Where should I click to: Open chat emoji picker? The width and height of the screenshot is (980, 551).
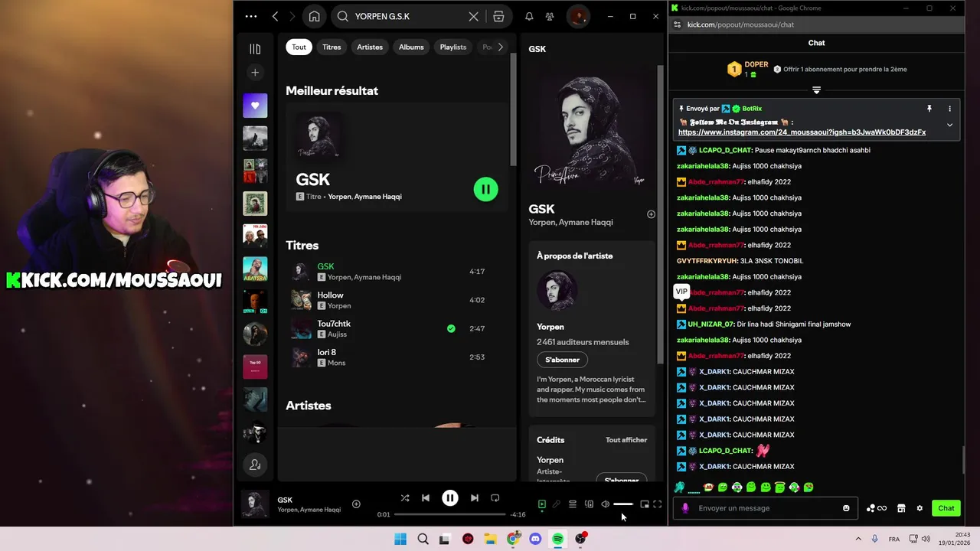[846, 508]
